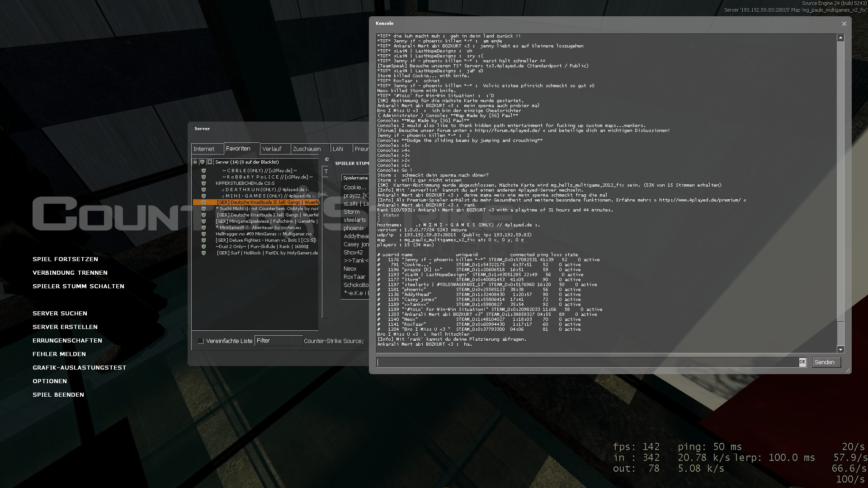Open Spieler stumm schalten menu item
868x488 pixels.
coord(78,286)
